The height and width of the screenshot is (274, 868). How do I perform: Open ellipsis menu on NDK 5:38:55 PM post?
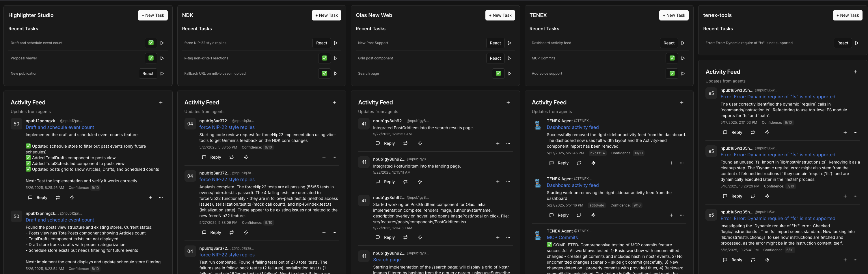point(334,157)
